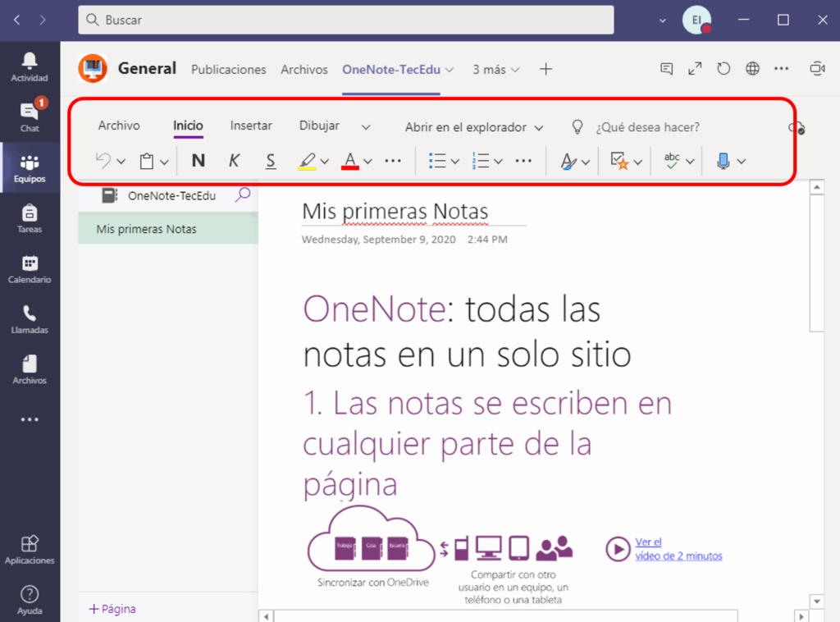This screenshot has height=622, width=840.
Task: Switch to the Insertar ribbon tab
Action: point(251,126)
